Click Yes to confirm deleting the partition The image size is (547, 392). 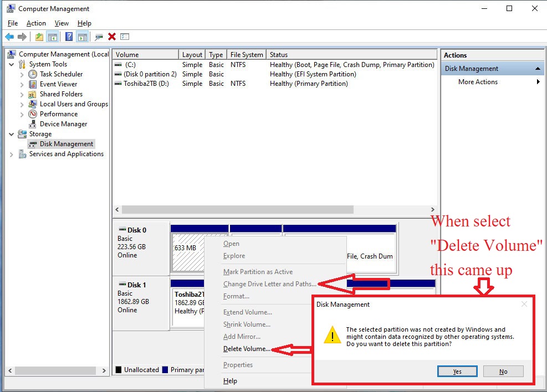(x=457, y=371)
